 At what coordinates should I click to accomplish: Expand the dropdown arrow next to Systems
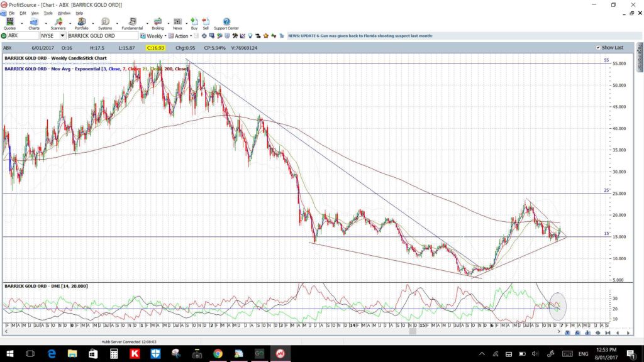click(116, 23)
